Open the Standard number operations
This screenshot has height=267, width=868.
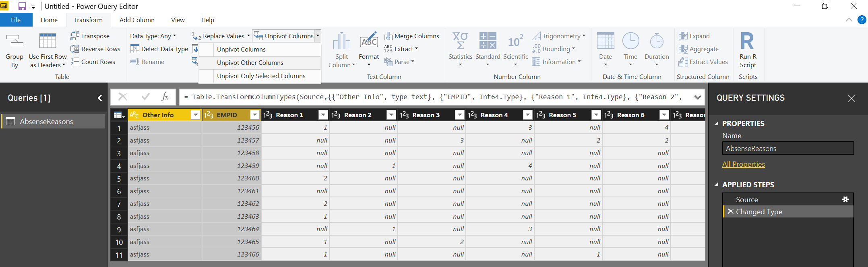coord(488,49)
